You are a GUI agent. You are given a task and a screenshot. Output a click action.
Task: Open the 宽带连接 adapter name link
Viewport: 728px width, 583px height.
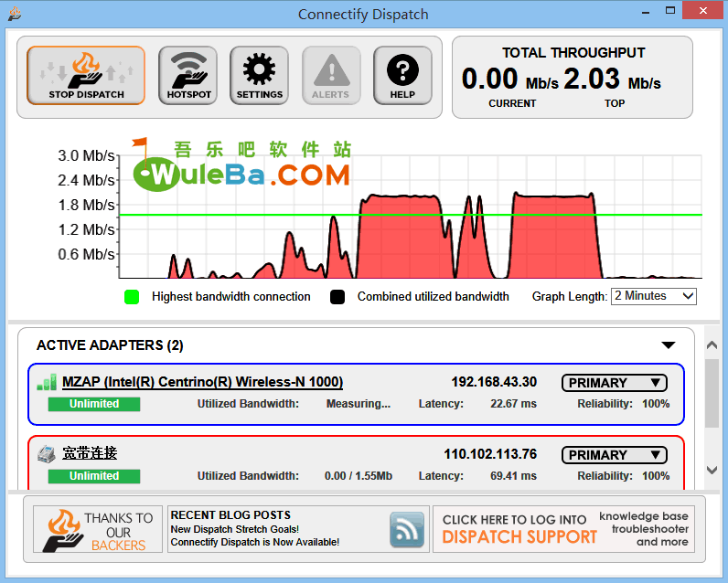tap(90, 453)
